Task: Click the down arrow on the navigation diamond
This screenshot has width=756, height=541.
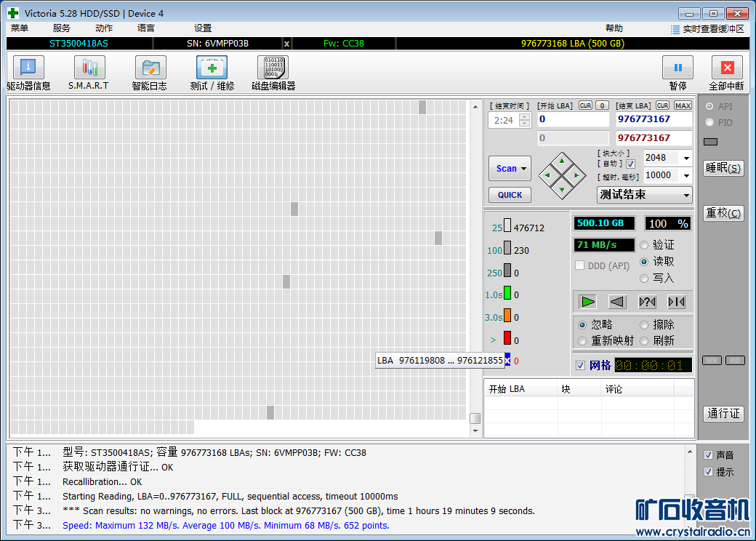Action: click(562, 191)
